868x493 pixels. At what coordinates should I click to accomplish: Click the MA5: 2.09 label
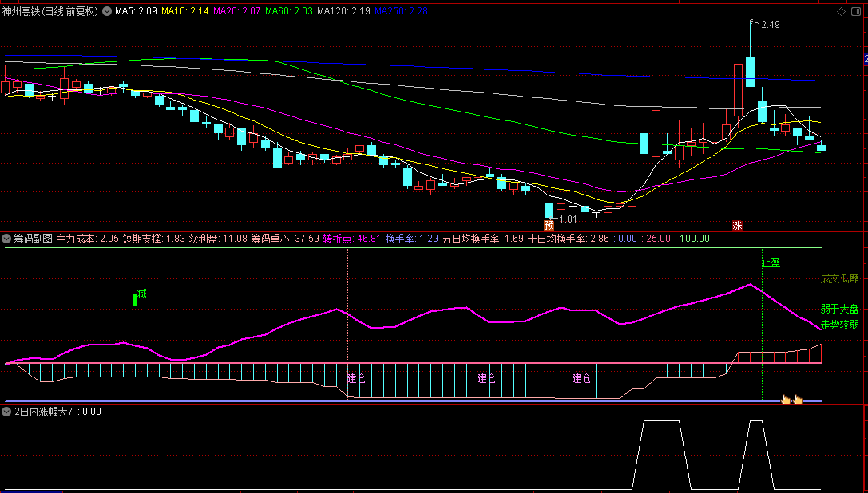click(x=137, y=11)
